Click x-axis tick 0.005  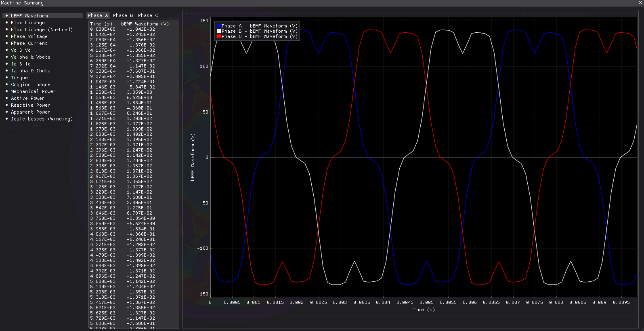[x=426, y=302]
